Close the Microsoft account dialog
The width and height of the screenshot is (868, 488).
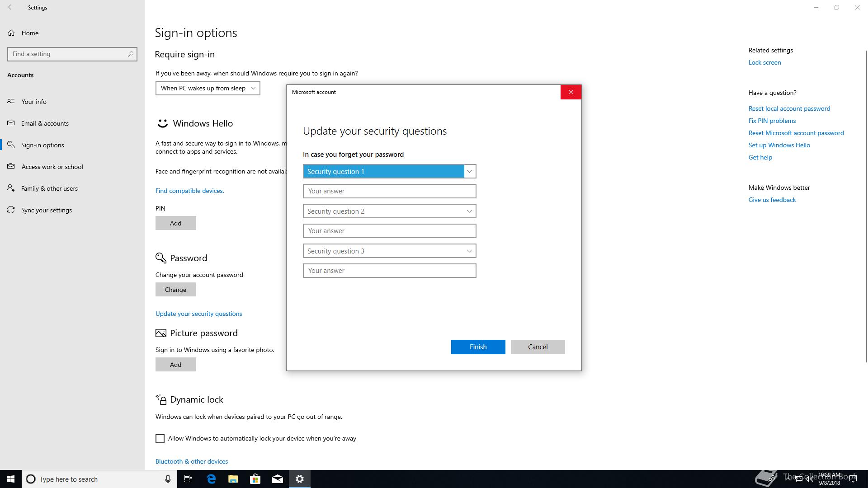point(571,92)
